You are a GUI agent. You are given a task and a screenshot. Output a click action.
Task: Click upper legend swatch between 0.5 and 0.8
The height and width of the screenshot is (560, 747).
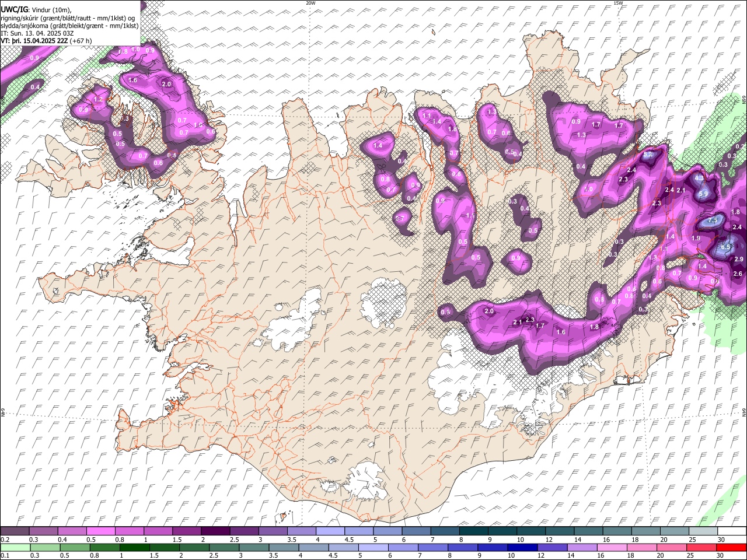(102, 531)
